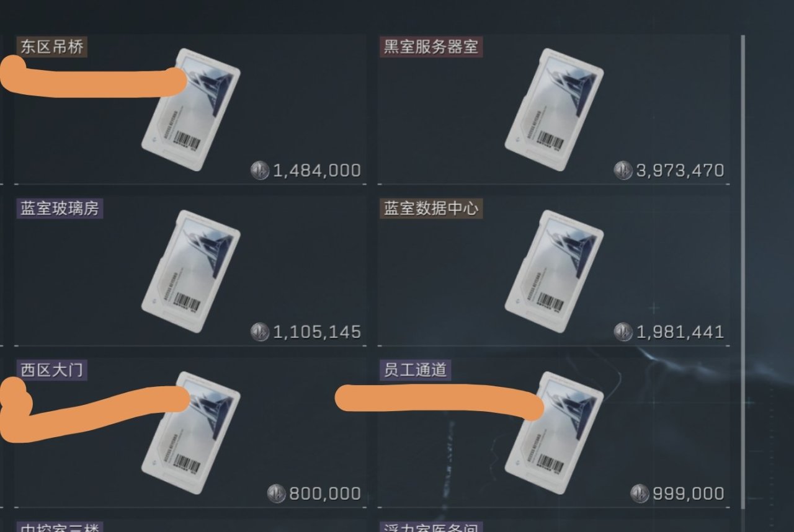Select the 蓝室玻璃房 keycard image

coord(191,271)
